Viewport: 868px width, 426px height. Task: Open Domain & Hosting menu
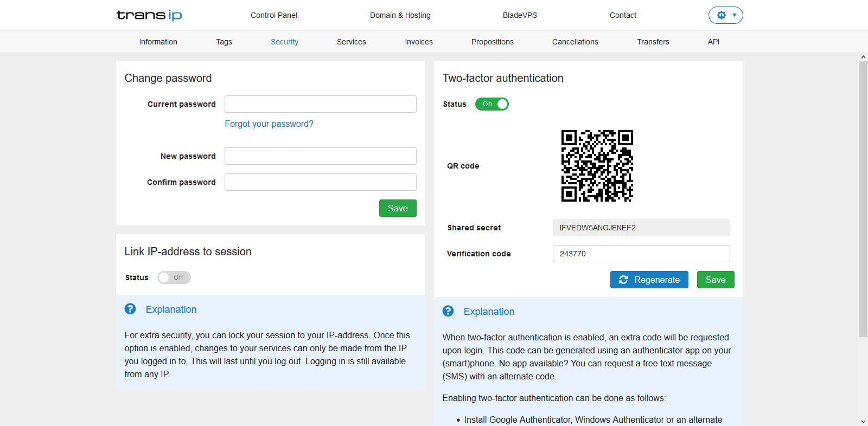400,15
